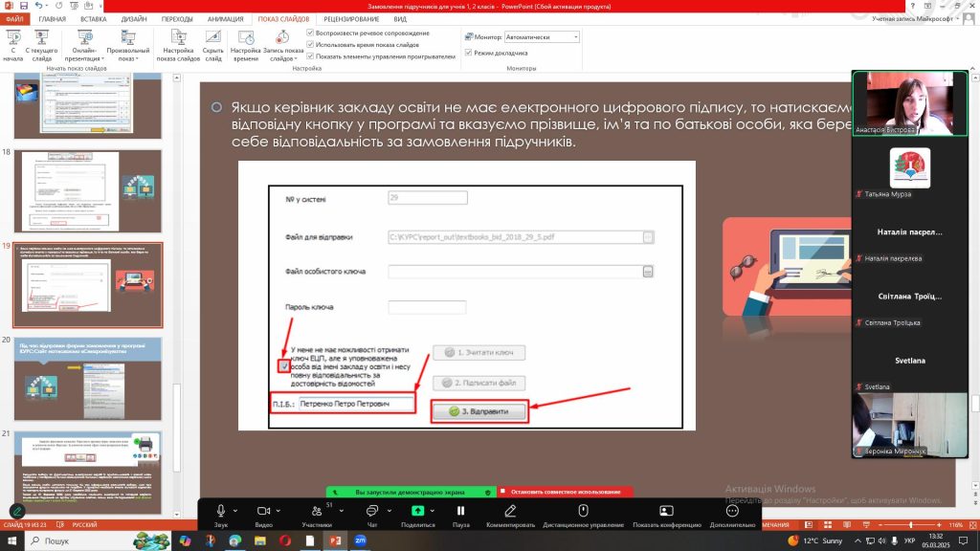Click Zoom Annotate (Комментировать) pencil icon
980x551 pixels.
(510, 511)
